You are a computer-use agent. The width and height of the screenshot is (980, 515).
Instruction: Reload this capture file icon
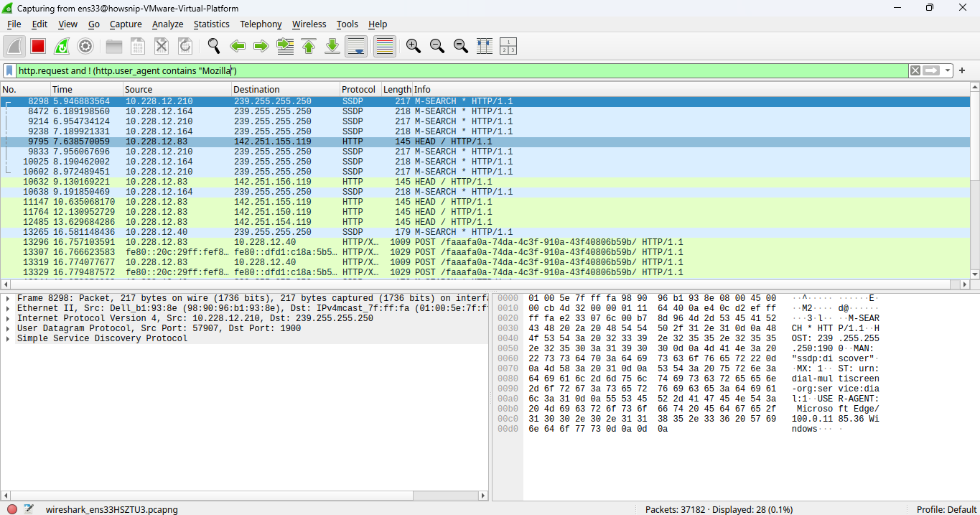[185, 46]
